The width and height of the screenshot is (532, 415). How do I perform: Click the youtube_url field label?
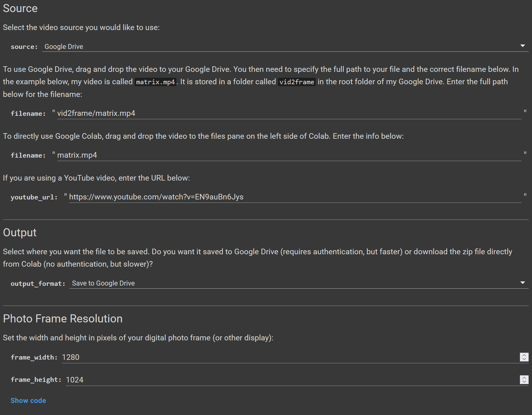[34, 197]
